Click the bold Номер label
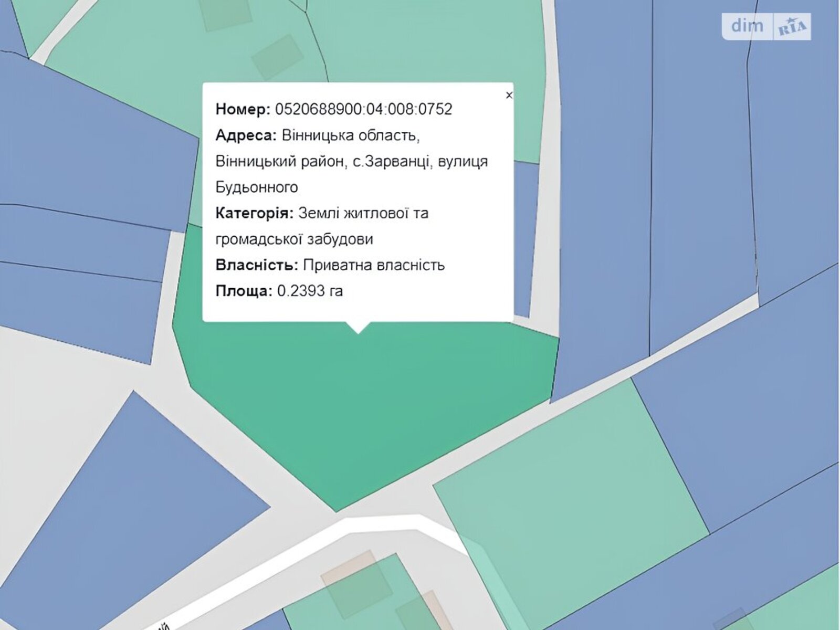Image resolution: width=840 pixels, height=630 pixels. coord(243,109)
